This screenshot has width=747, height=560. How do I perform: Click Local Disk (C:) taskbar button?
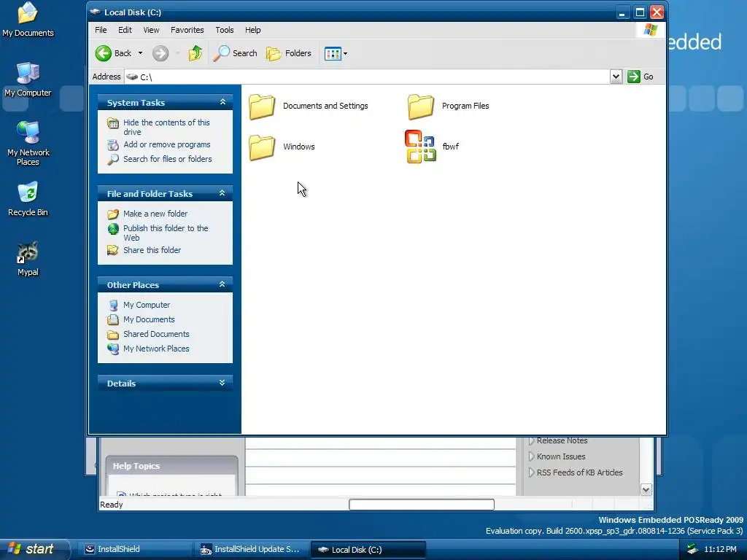coord(368,550)
